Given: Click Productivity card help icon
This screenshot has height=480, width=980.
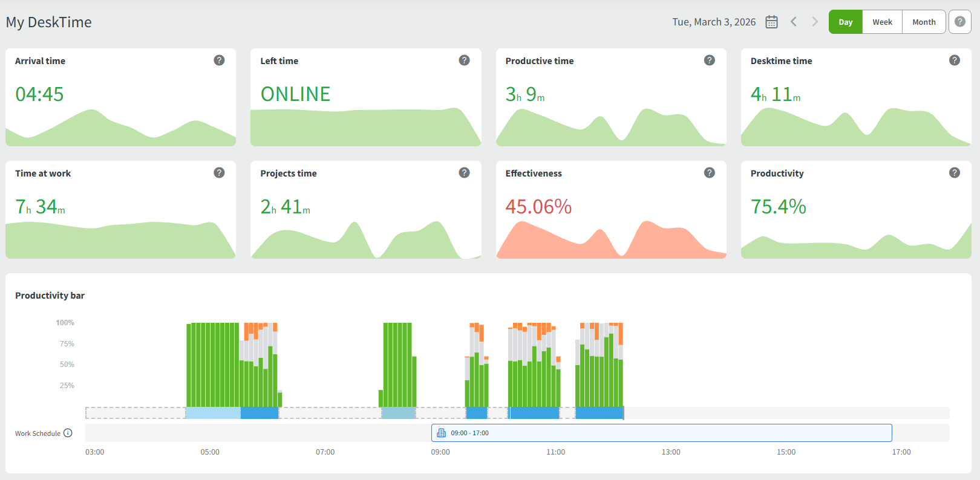Looking at the screenshot, I should 954,173.
